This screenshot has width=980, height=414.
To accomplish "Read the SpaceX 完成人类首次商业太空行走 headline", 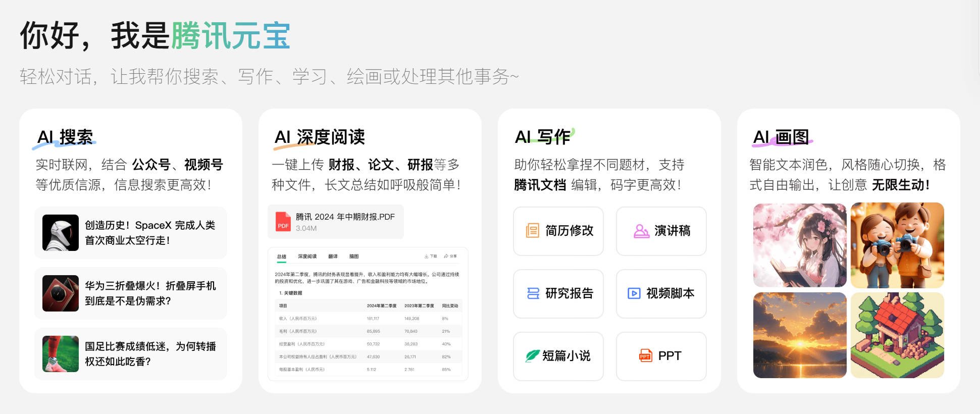I will [150, 233].
